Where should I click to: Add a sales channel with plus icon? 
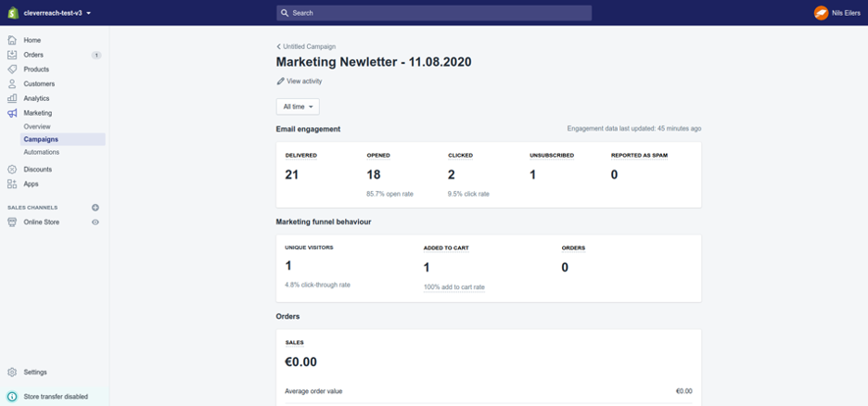[x=95, y=208]
